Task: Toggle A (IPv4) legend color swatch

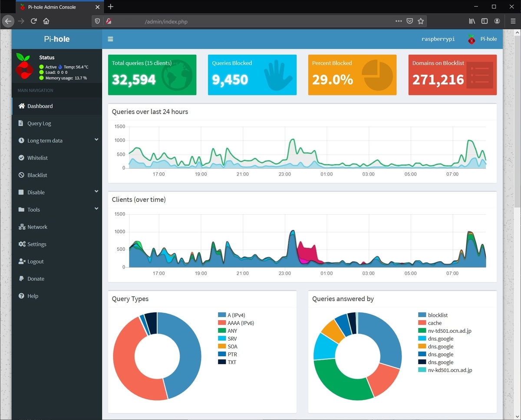Action: [221, 315]
